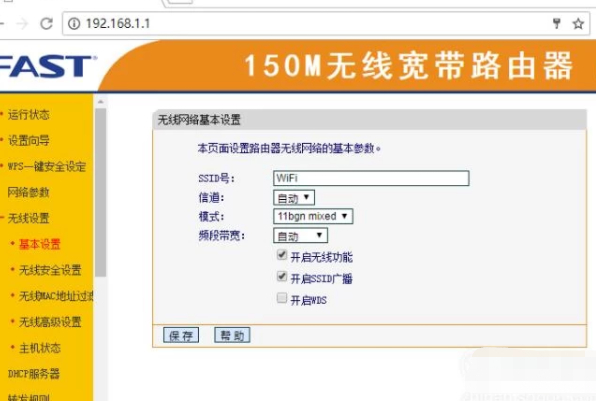Click the 150M无线宽带路由器 banner title
596x401 pixels.
409,66
